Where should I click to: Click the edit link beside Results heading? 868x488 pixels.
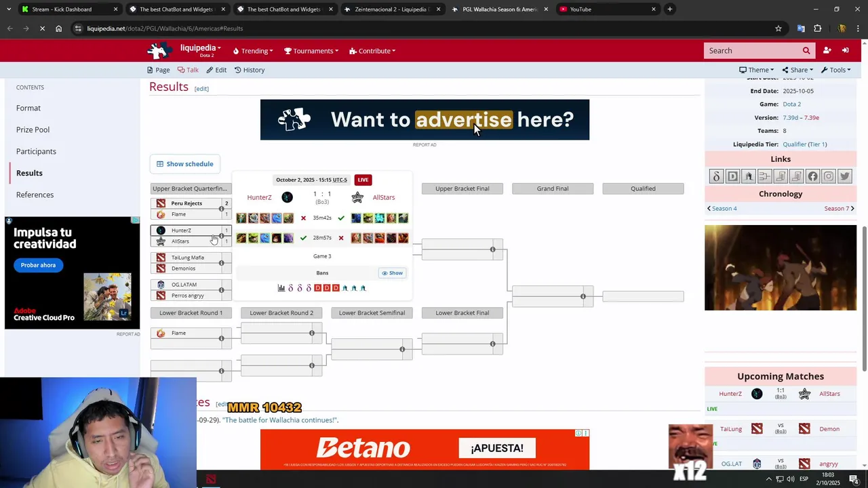click(201, 89)
